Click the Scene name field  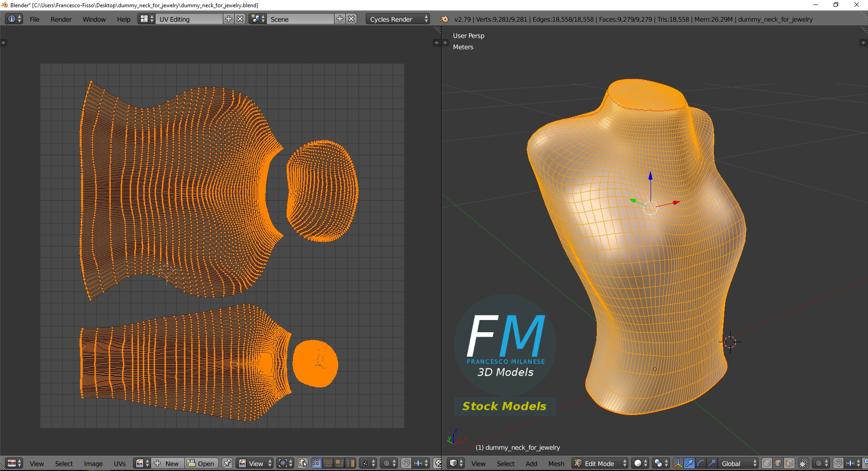tap(300, 19)
